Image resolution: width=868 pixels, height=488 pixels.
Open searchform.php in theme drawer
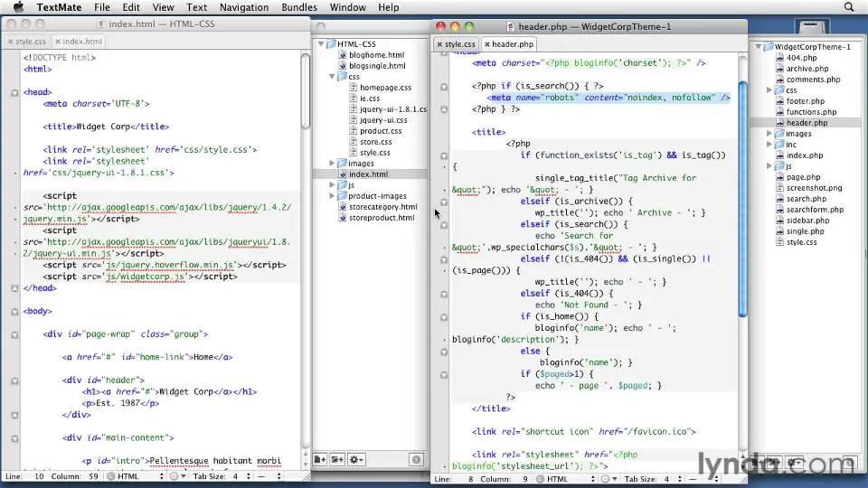coord(815,210)
